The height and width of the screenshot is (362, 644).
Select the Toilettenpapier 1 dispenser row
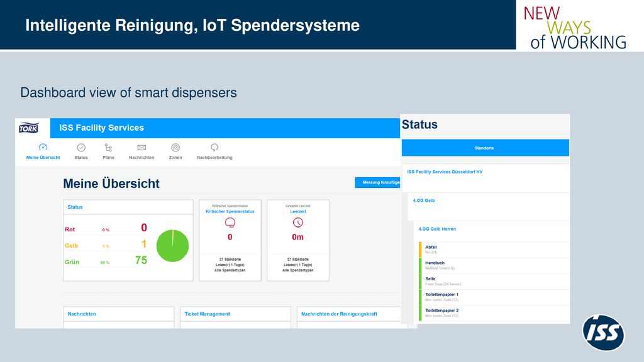click(x=494, y=297)
